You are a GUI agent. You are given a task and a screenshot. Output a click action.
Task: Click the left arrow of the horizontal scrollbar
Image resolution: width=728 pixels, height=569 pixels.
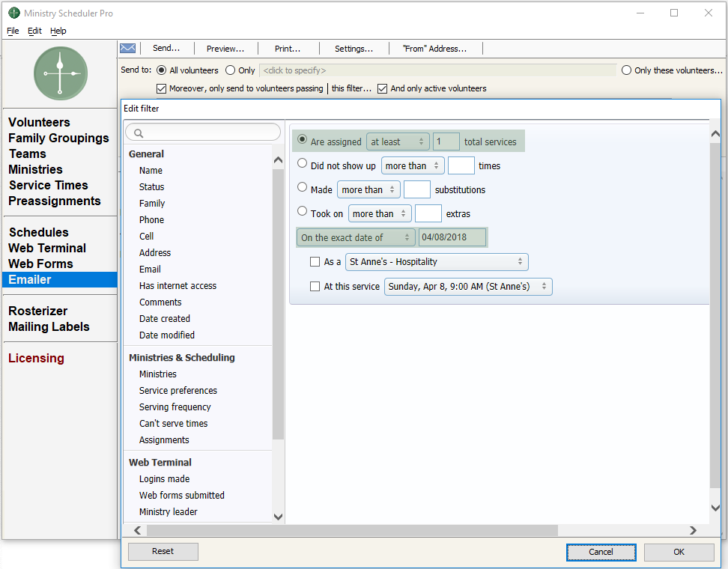pos(137,530)
